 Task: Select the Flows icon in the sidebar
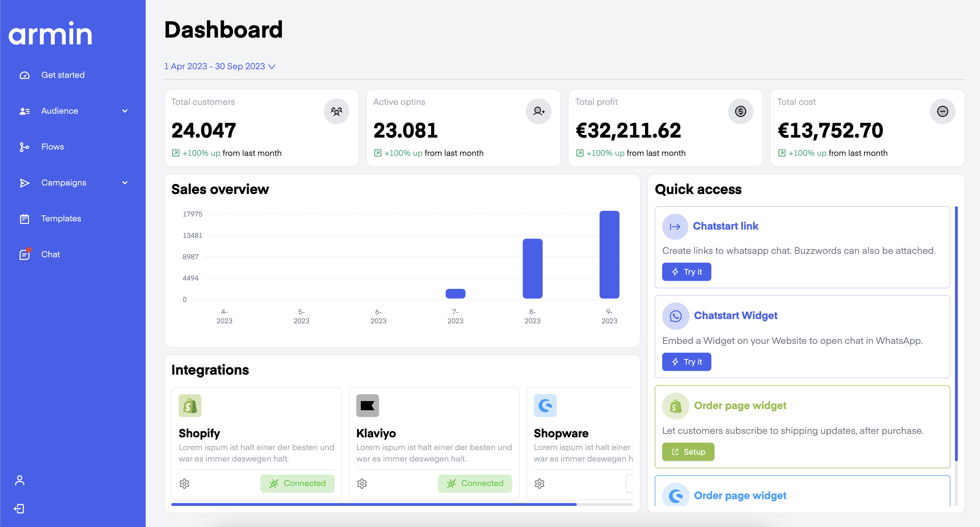(x=24, y=147)
